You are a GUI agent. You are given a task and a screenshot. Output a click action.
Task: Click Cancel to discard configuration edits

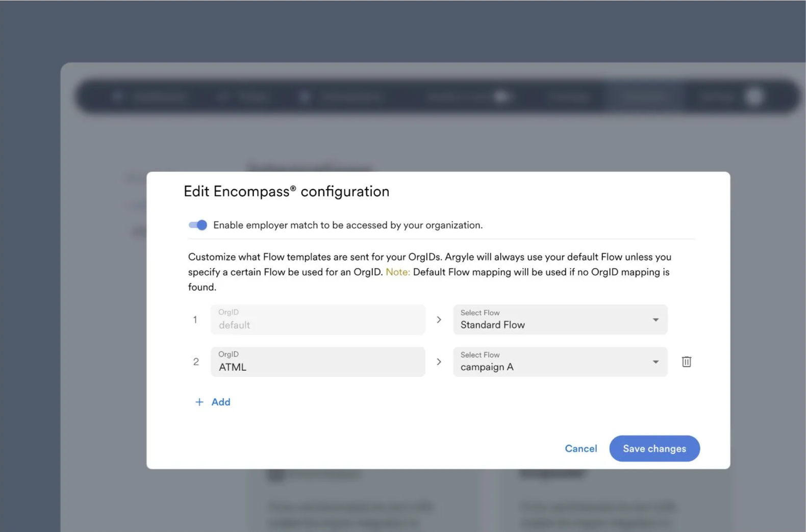point(581,448)
